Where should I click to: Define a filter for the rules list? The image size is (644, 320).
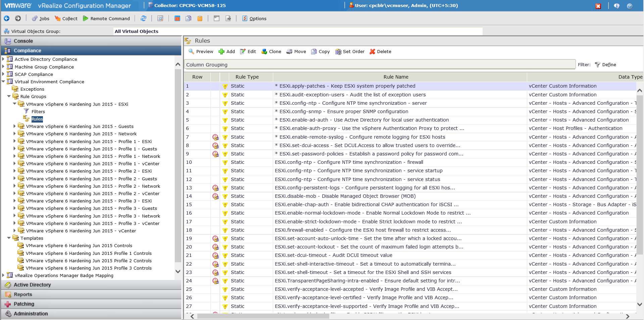click(605, 64)
